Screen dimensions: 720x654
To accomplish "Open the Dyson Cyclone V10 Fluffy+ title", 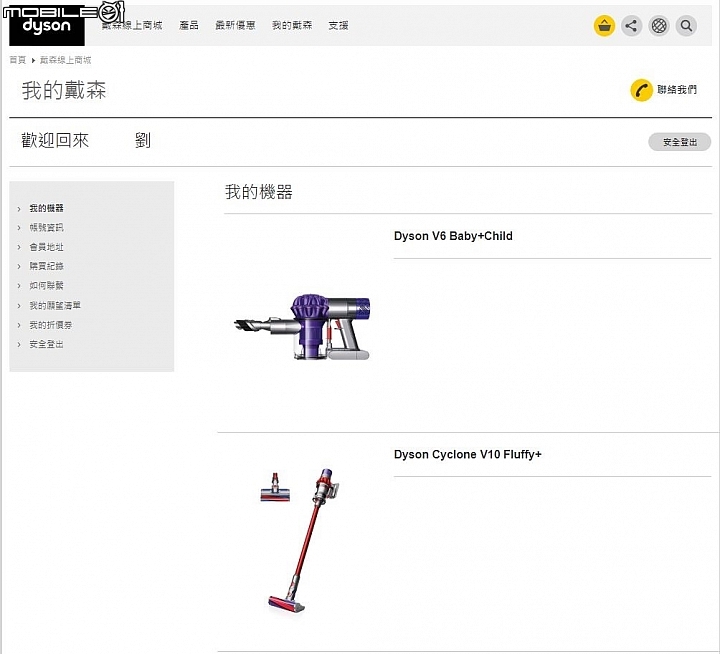I will tap(467, 454).
